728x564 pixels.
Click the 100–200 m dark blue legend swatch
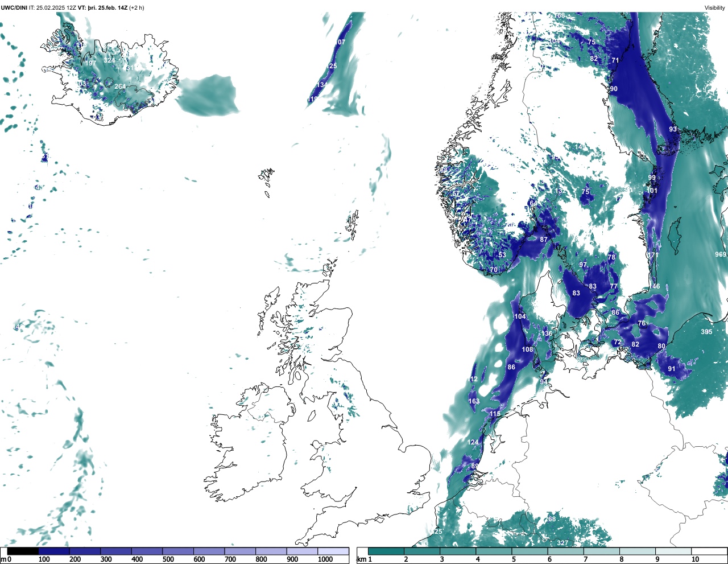[x=54, y=551]
